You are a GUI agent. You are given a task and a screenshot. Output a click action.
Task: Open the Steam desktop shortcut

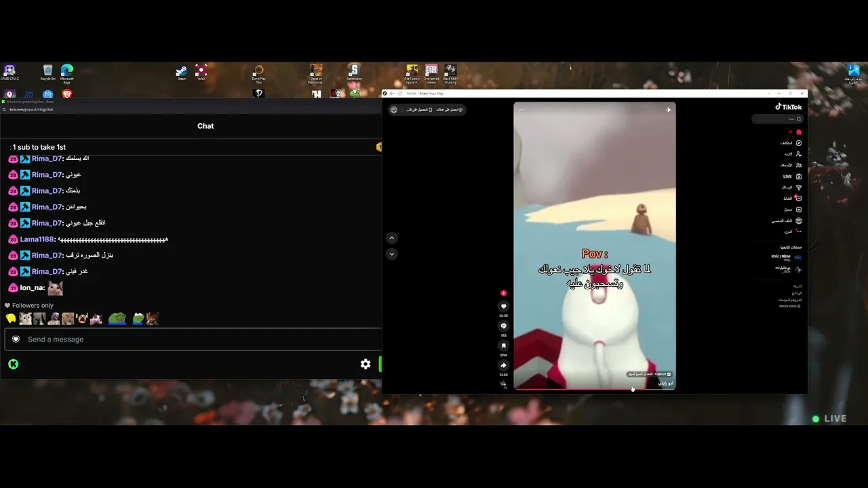tap(181, 73)
